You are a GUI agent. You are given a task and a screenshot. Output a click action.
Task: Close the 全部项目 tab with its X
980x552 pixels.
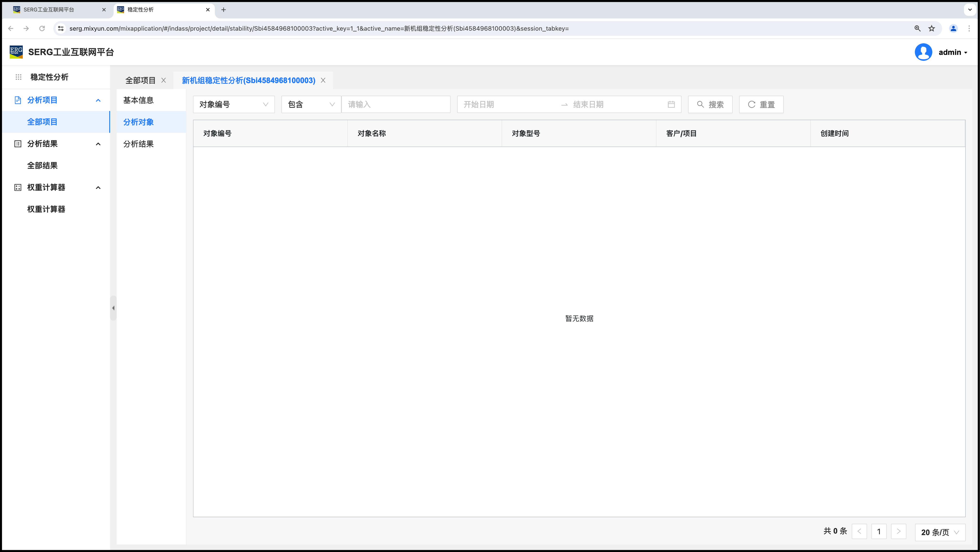coord(164,80)
